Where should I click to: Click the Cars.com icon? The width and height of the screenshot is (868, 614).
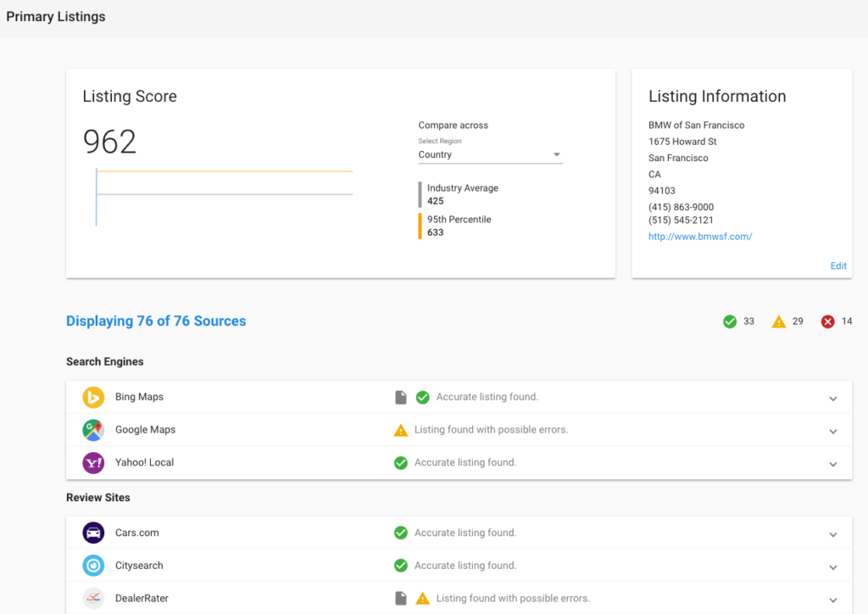coord(93,533)
